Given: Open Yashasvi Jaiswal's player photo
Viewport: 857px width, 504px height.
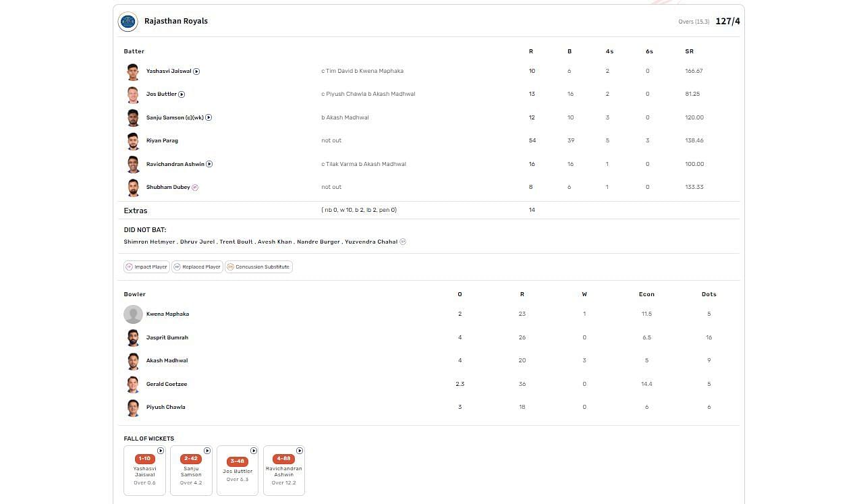Looking at the screenshot, I should pyautogui.click(x=133, y=72).
